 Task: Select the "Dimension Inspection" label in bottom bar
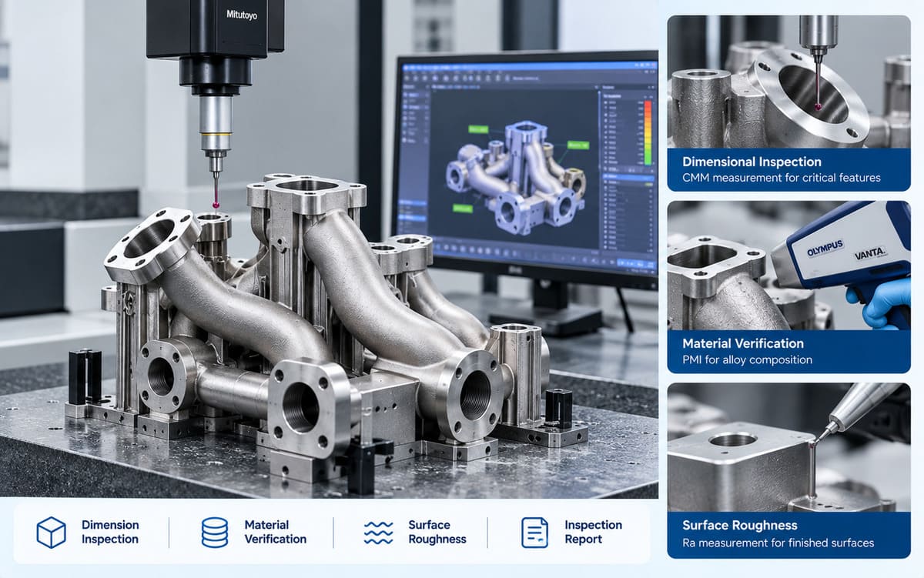click(x=110, y=532)
